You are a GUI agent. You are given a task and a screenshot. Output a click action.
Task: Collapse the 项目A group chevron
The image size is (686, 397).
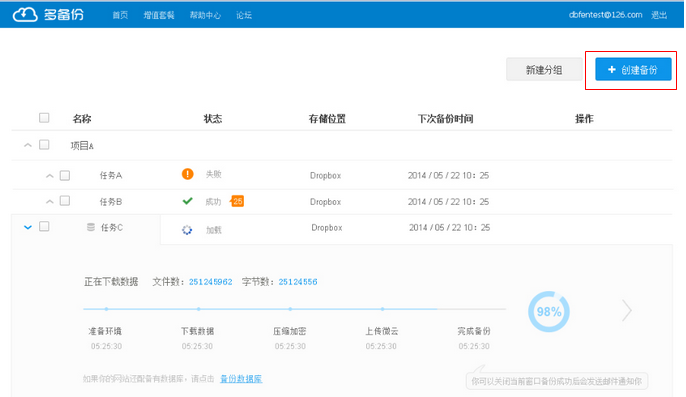point(28,145)
